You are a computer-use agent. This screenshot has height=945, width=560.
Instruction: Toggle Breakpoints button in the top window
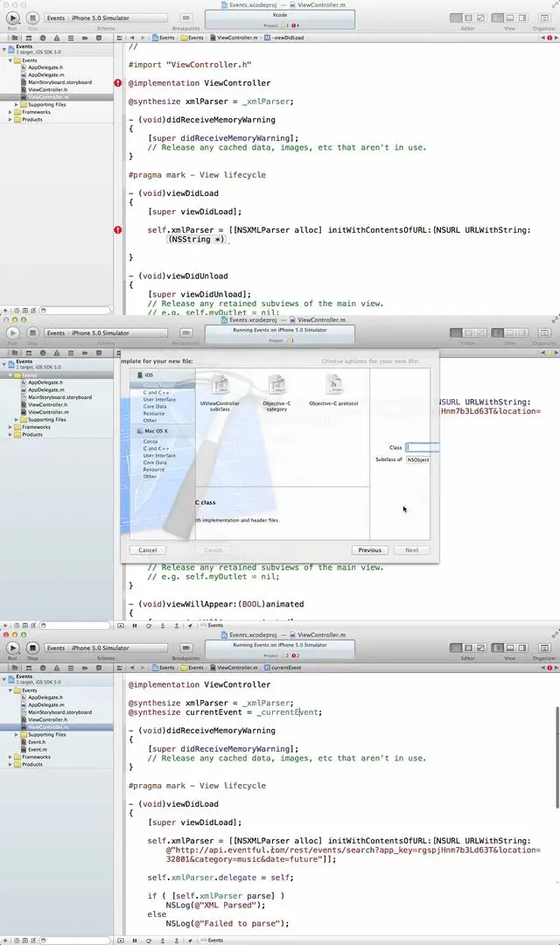point(186,18)
